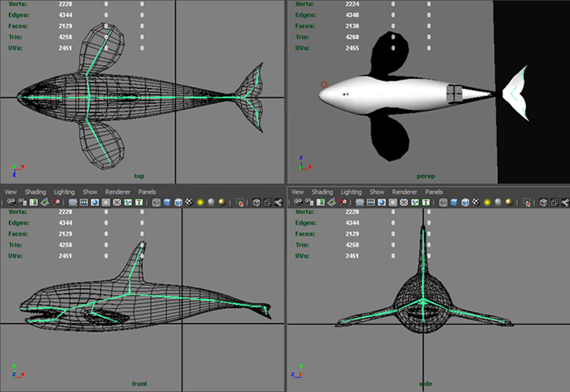This screenshot has width=570, height=392.
Task: Click the 'front' viewport label
Action: click(139, 384)
